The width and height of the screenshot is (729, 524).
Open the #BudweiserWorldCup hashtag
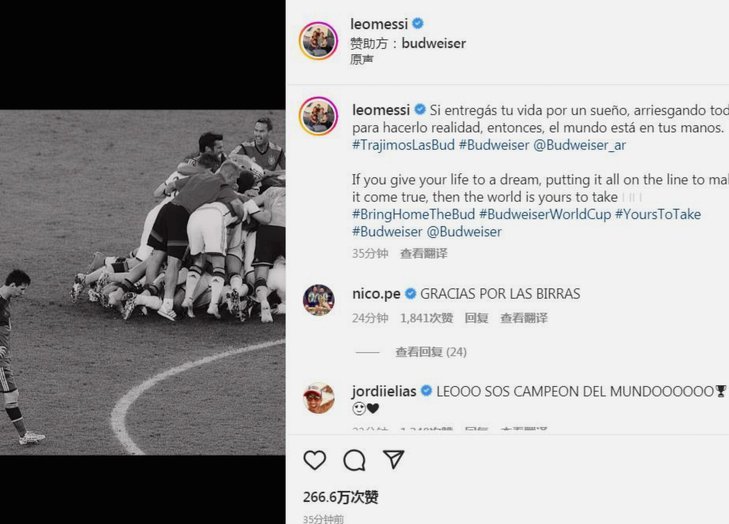pyautogui.click(x=545, y=214)
